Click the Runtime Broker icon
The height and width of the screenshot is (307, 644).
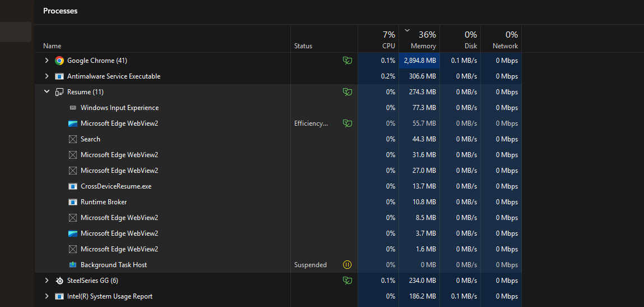pyautogui.click(x=73, y=202)
